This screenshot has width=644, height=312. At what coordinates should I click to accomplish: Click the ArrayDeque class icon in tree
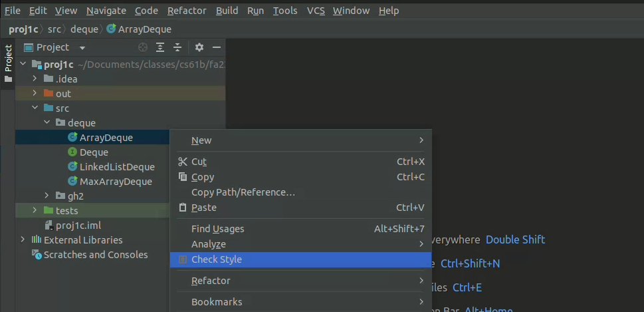click(x=72, y=137)
